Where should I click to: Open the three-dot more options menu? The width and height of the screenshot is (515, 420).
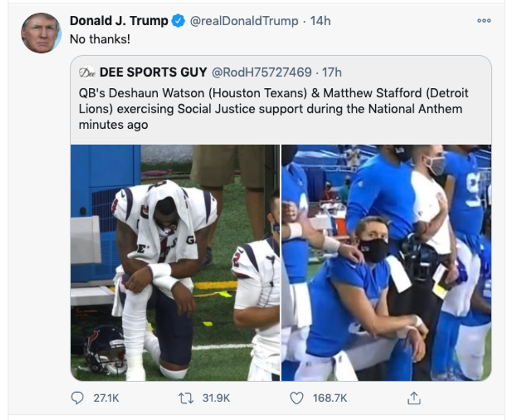coord(483,21)
